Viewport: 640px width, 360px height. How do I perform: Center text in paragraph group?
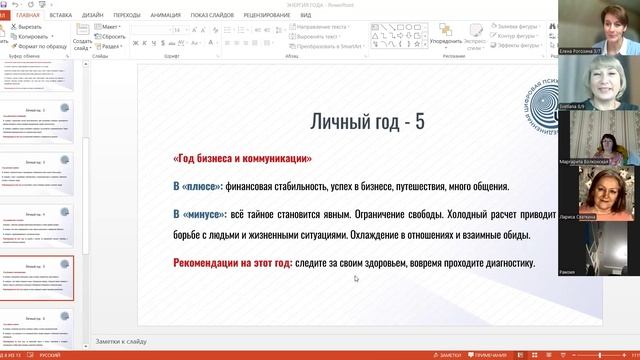[236, 43]
